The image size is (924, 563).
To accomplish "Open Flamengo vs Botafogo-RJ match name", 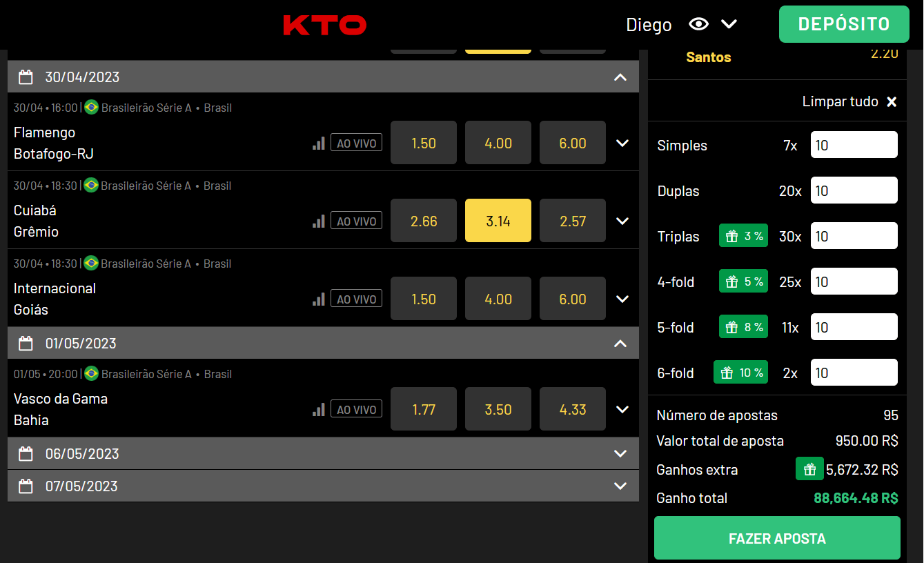I will pyautogui.click(x=54, y=143).
